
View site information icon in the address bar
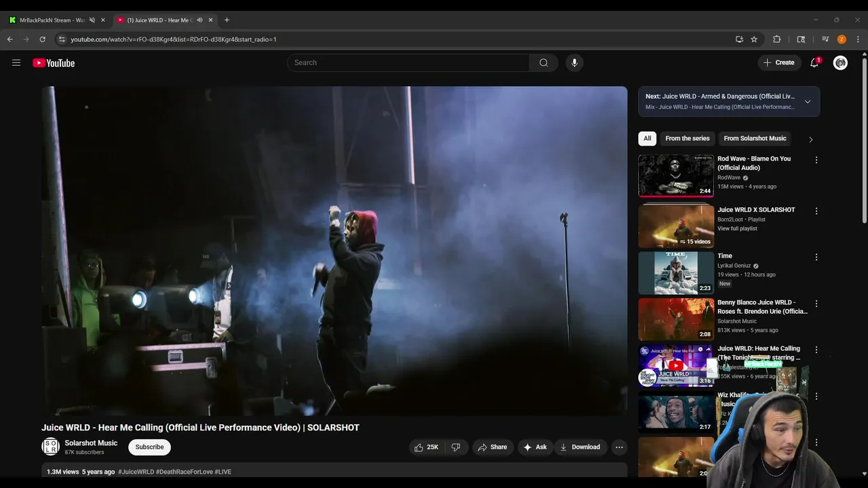point(62,39)
